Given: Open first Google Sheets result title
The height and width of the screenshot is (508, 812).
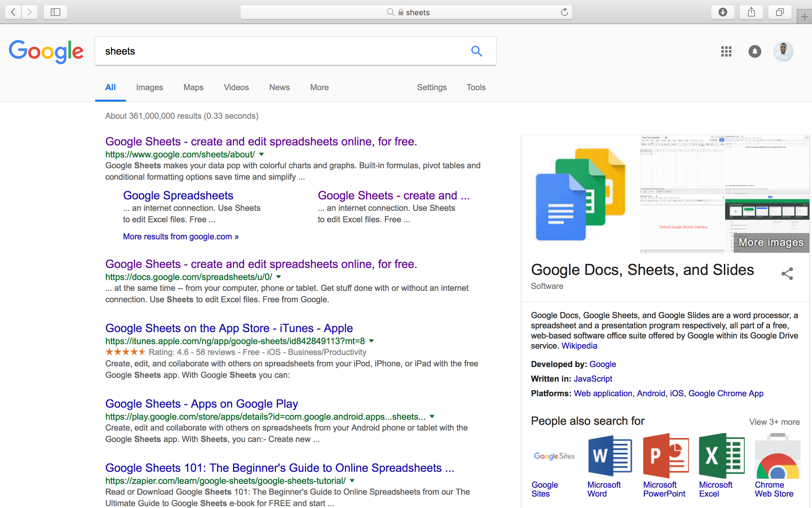Looking at the screenshot, I should click(x=261, y=142).
